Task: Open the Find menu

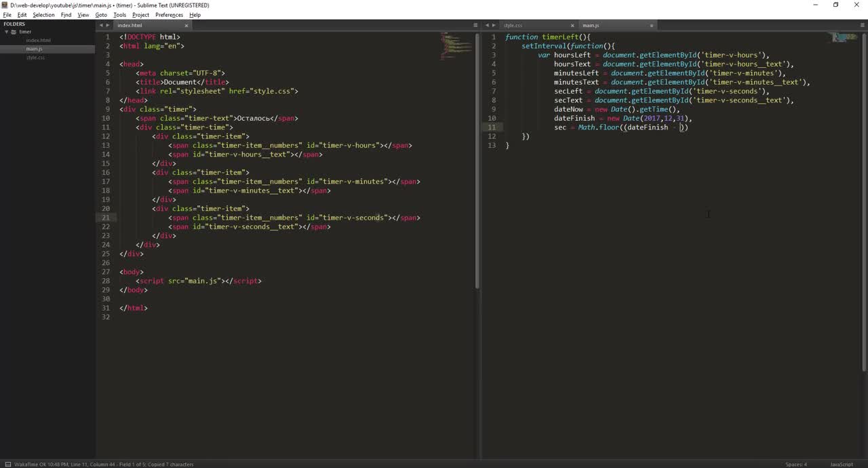Action: (66, 14)
